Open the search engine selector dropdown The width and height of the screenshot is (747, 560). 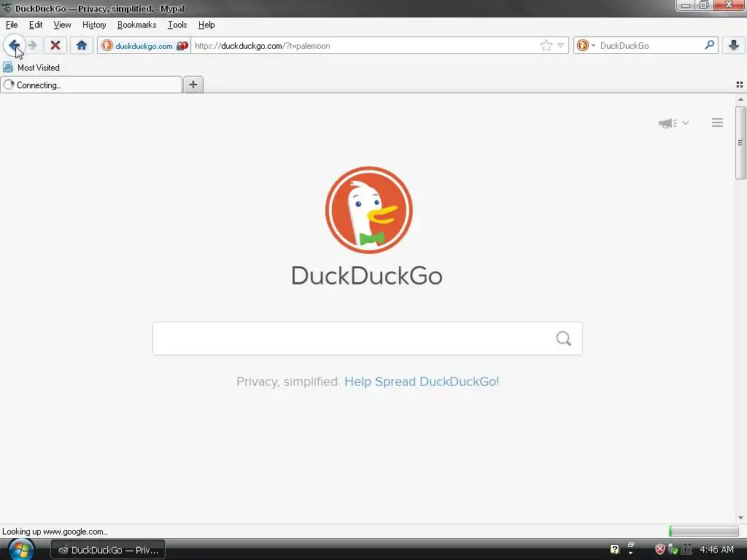coord(586,46)
